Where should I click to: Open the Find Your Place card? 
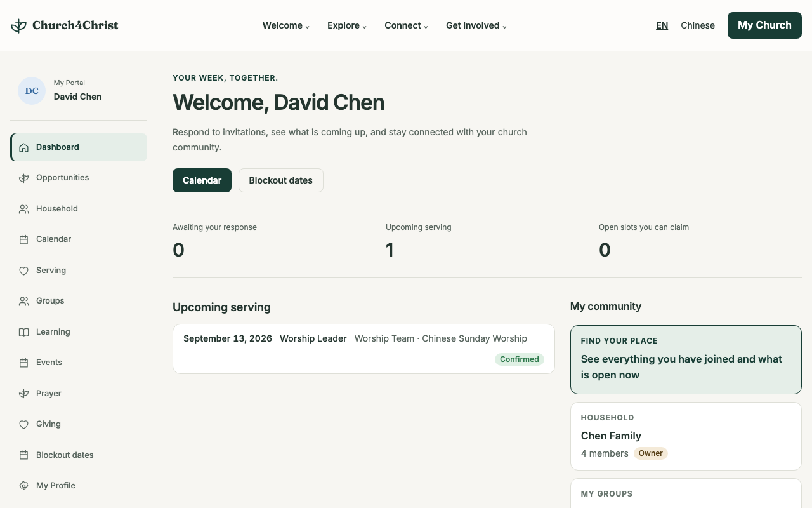[686, 359]
